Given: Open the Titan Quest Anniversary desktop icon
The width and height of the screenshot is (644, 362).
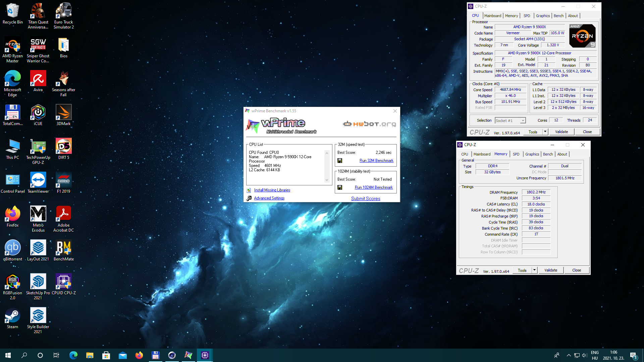Looking at the screenshot, I should [38, 16].
